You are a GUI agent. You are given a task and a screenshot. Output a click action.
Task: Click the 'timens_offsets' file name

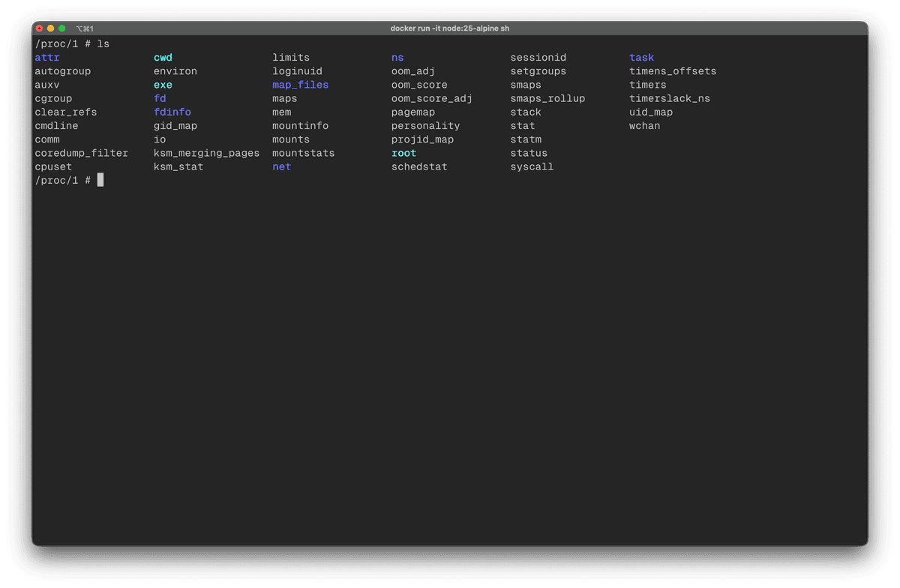point(673,71)
